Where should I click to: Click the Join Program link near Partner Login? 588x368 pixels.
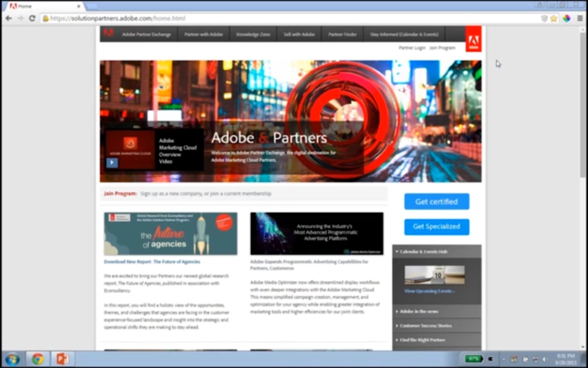[x=442, y=48]
